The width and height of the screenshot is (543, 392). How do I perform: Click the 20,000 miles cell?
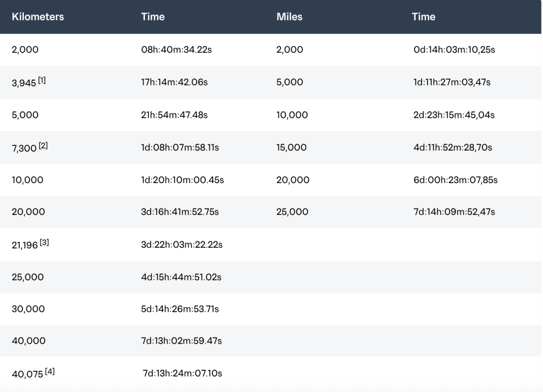pyautogui.click(x=293, y=180)
